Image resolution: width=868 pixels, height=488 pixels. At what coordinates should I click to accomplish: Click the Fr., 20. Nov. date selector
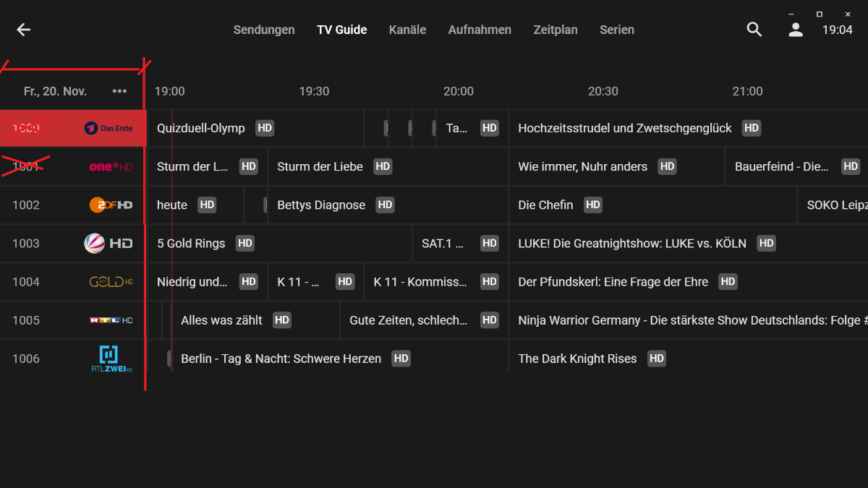tap(55, 91)
